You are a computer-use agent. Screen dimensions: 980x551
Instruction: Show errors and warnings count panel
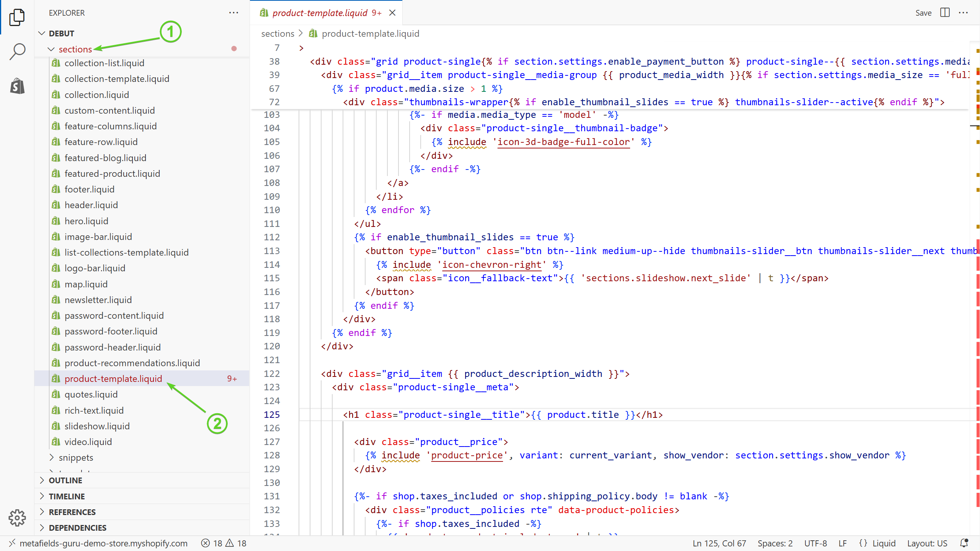(x=224, y=543)
